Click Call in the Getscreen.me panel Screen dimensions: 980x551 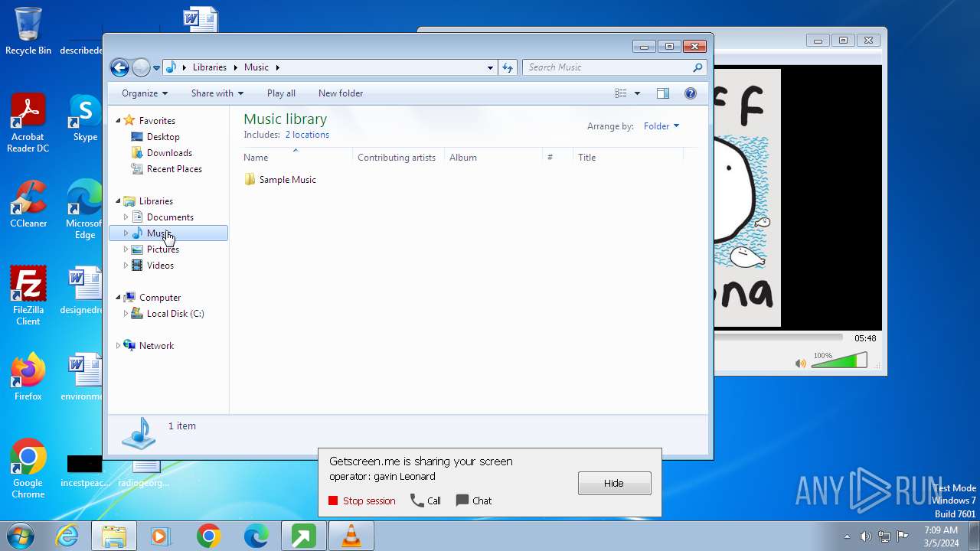coord(426,500)
